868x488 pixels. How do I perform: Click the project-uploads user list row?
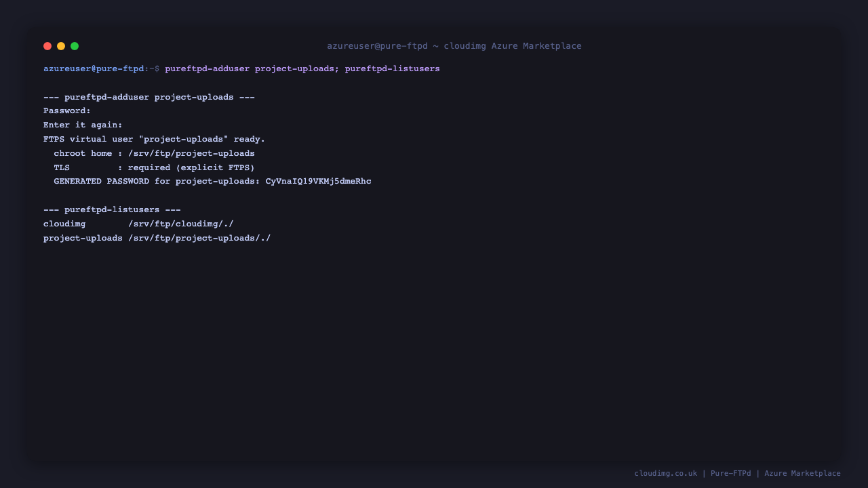[157, 238]
